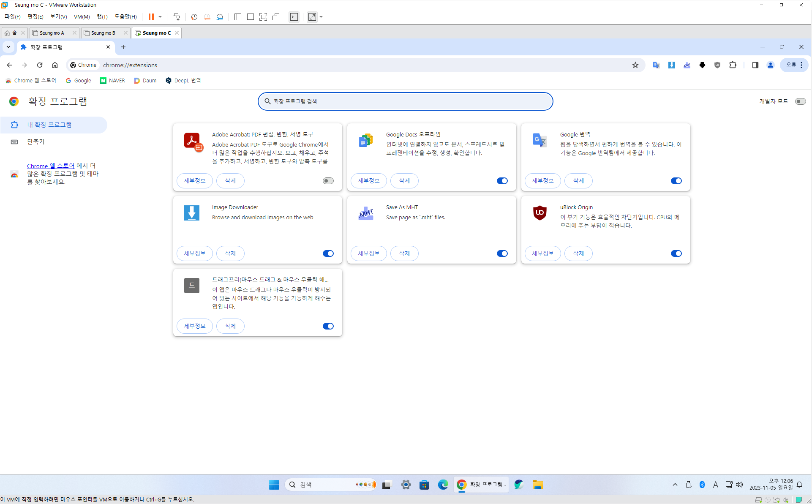The height and width of the screenshot is (504, 812).
Task: Switch to the Seung mo A tab
Action: (x=52, y=33)
